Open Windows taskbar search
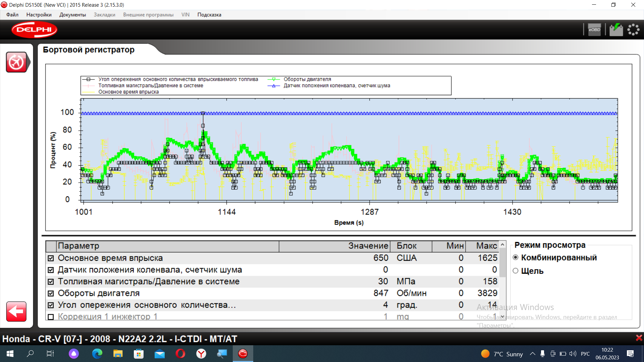644x362 pixels. (x=30, y=354)
